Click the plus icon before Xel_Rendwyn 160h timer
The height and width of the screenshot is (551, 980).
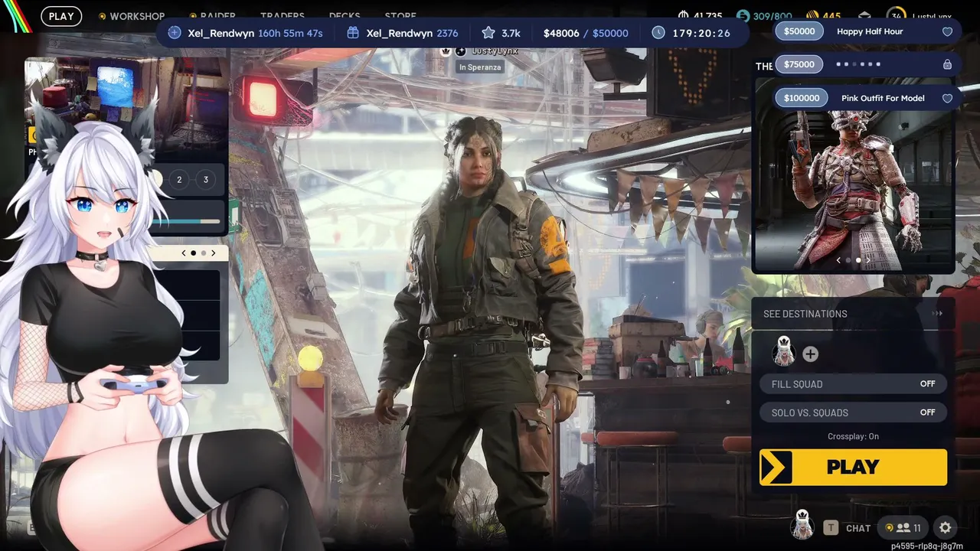point(175,33)
